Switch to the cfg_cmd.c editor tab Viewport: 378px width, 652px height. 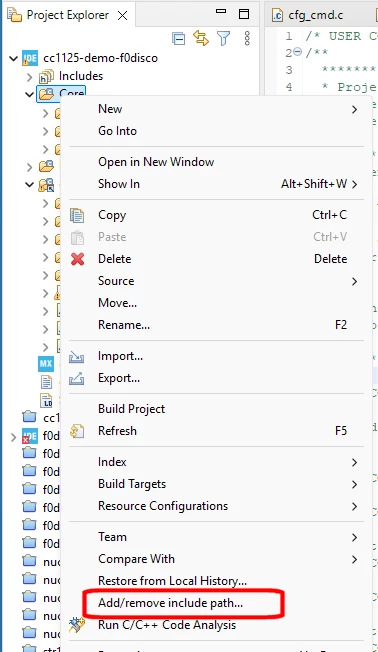pyautogui.click(x=315, y=15)
